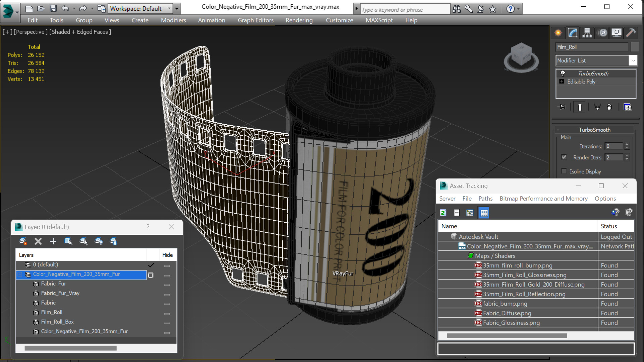Click the Name column header in Asset Tracking
This screenshot has width=644, height=362.
[518, 226]
